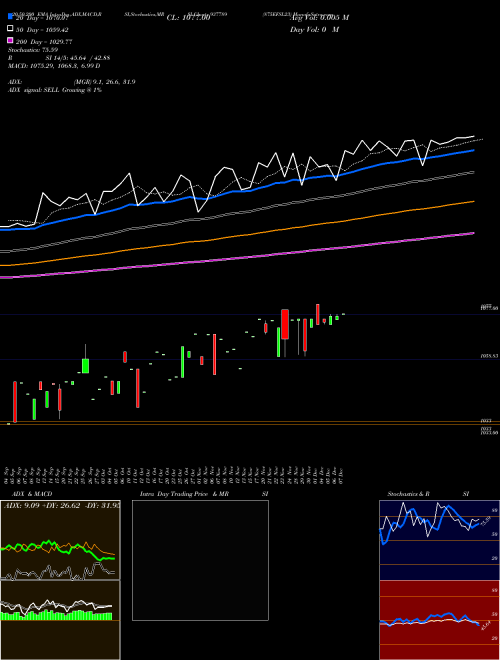Open the red RSI mini chart
Image resolution: width=500 pixels, height=660 pixels.
click(x=439, y=620)
